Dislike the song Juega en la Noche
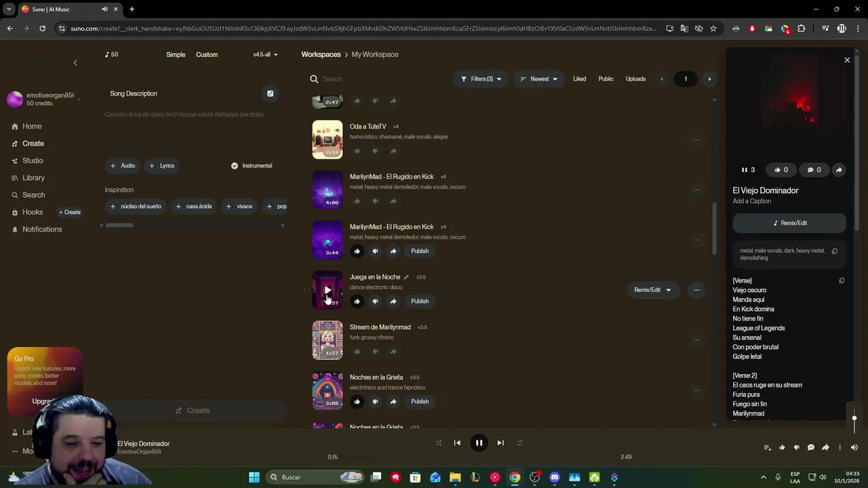 375,301
